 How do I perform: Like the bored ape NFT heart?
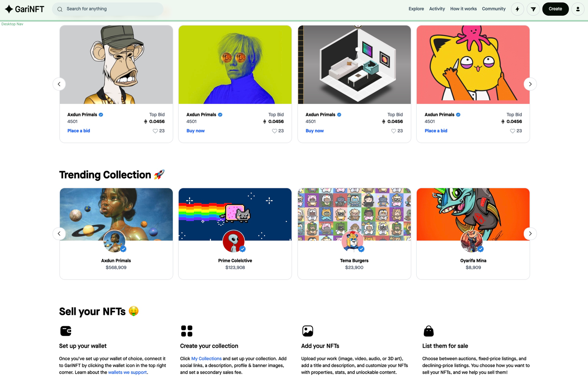coord(155,131)
